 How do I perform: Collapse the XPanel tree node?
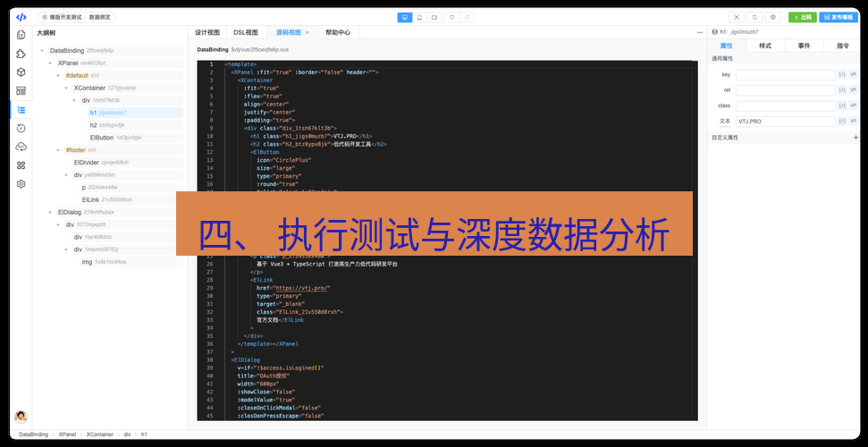point(50,63)
